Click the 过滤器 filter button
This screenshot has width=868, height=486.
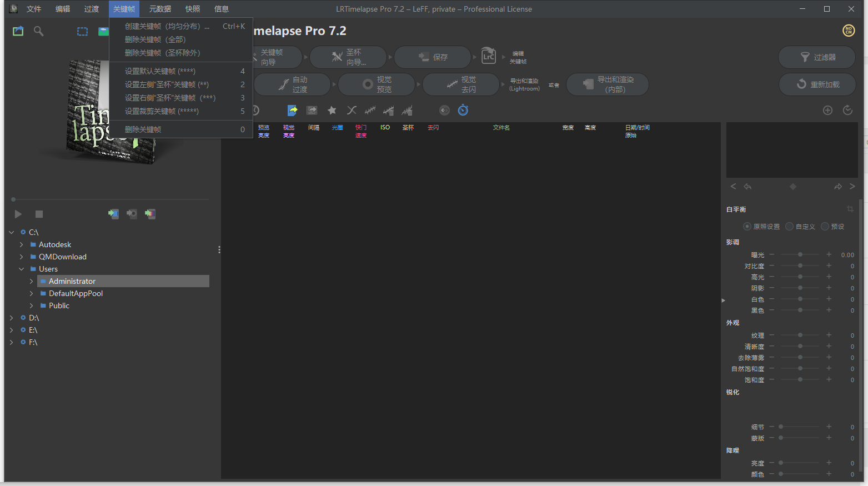point(817,57)
